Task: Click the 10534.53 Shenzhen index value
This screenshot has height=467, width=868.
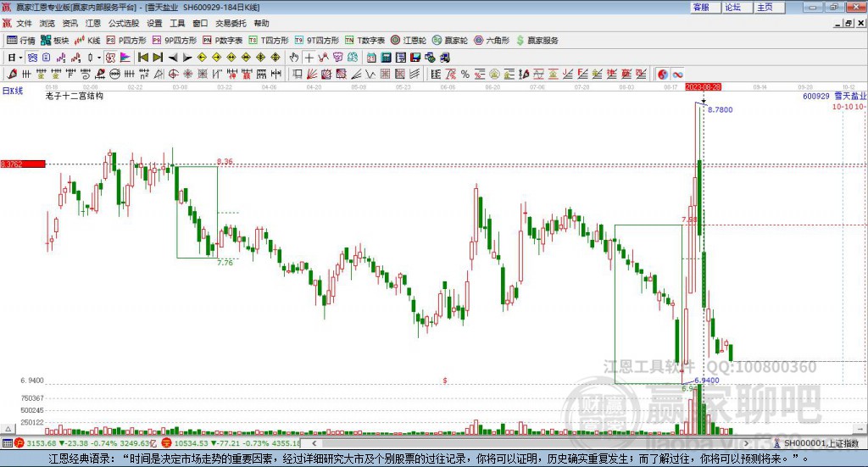Action: 191,443
